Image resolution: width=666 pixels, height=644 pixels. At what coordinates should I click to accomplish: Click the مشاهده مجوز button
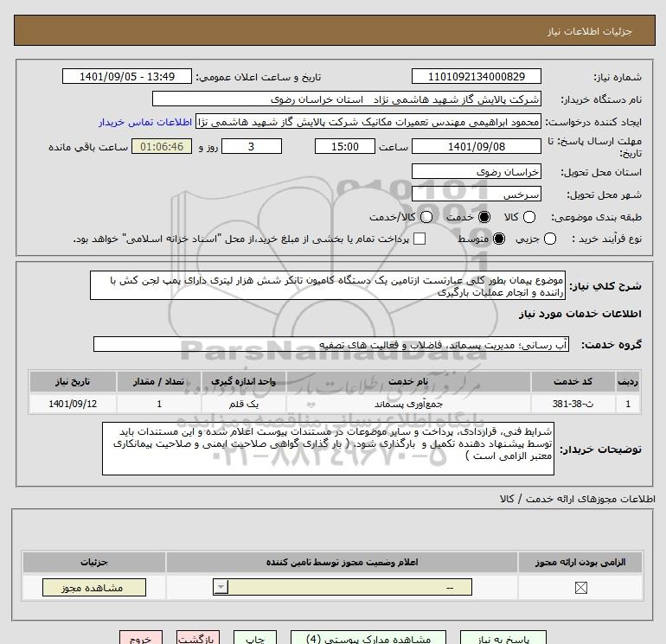(94, 588)
